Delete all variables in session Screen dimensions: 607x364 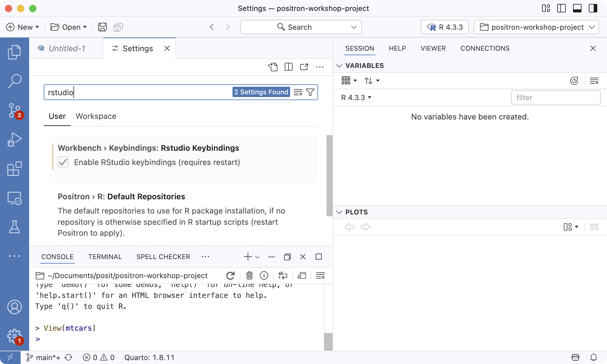(594, 81)
